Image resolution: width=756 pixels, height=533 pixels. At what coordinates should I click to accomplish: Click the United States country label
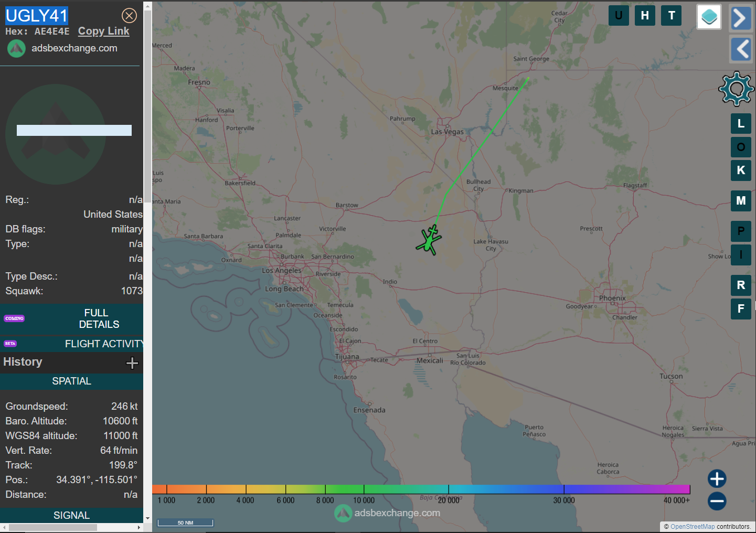[113, 215]
